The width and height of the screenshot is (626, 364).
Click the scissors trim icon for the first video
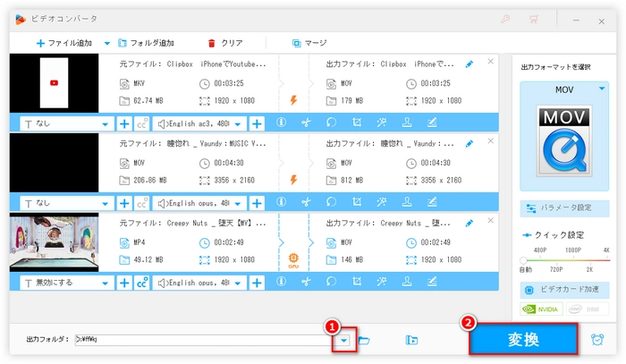tap(304, 124)
